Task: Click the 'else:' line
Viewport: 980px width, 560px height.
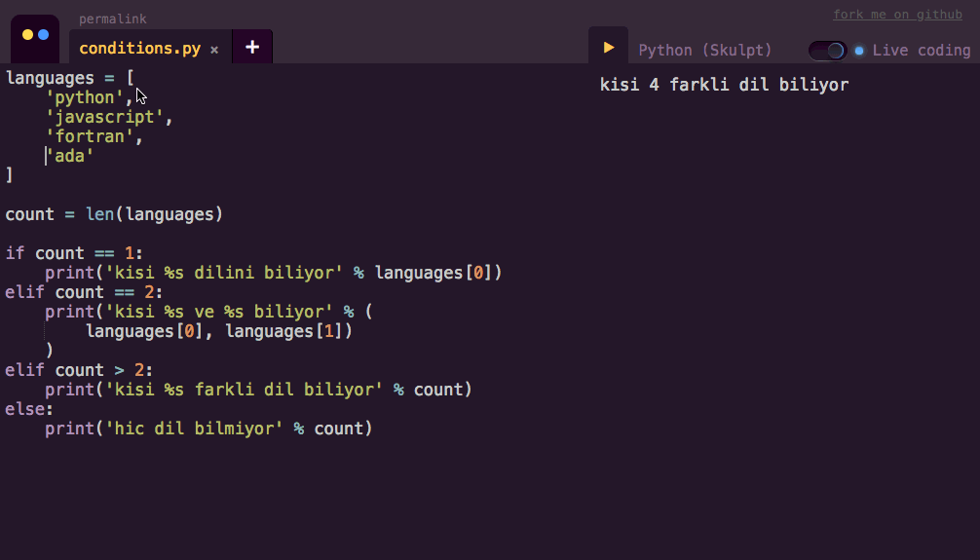Action: 29,409
